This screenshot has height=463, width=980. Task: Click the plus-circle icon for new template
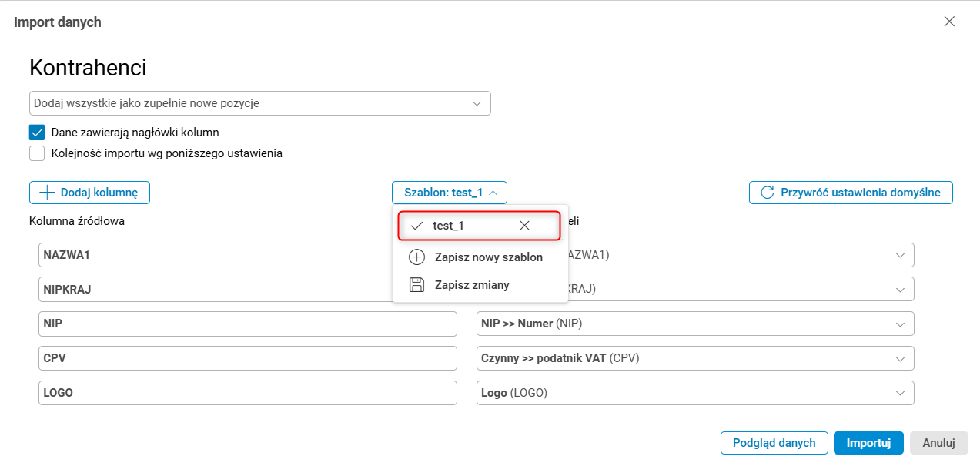[416, 257]
